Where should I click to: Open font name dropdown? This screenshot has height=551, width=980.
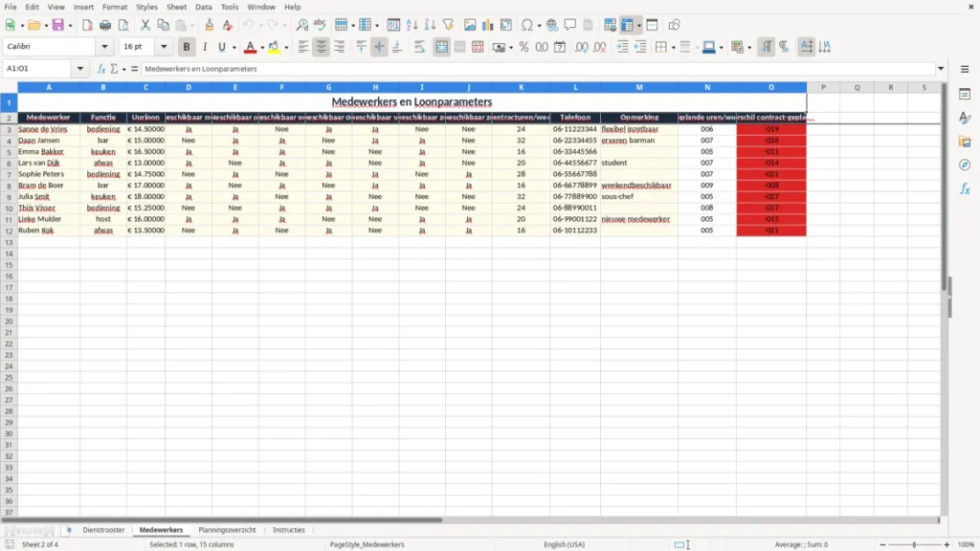104,46
